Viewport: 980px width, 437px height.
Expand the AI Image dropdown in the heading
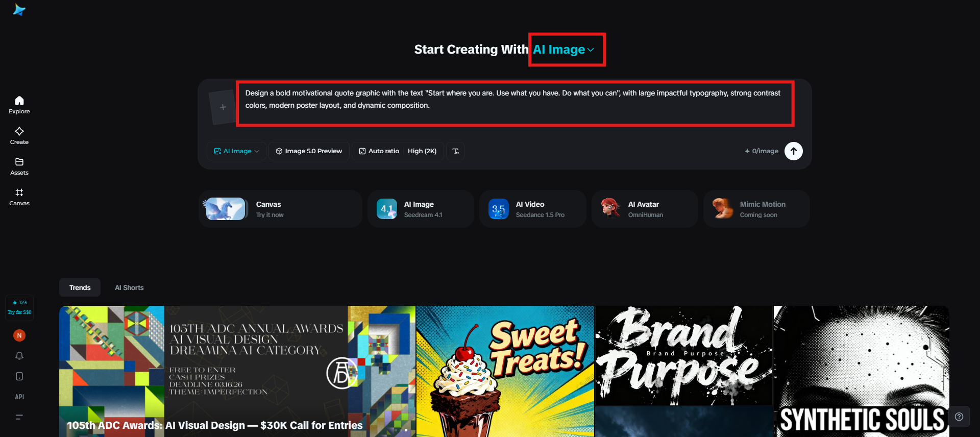point(563,50)
